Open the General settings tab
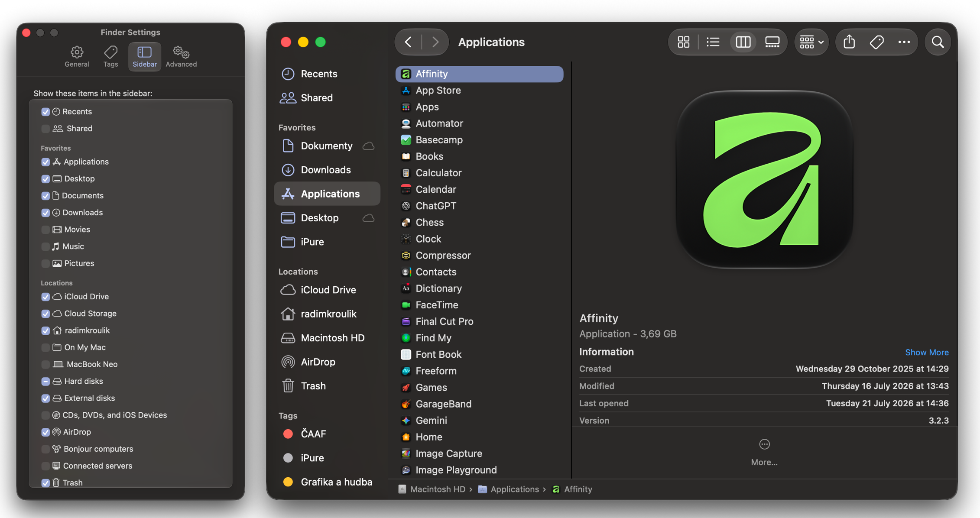Viewport: 980px width, 518px height. (x=77, y=57)
